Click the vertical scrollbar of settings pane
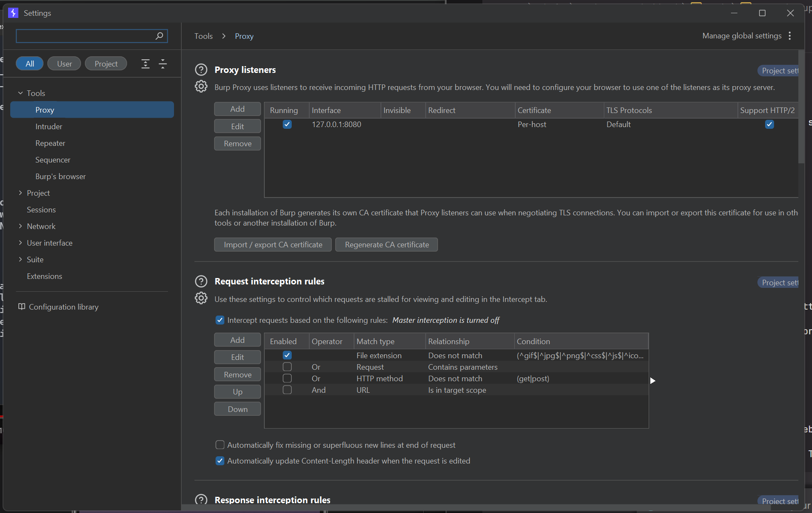 coord(801,107)
